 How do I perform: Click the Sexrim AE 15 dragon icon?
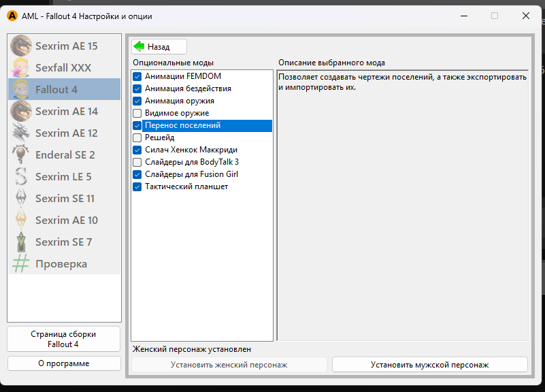[x=22, y=46]
